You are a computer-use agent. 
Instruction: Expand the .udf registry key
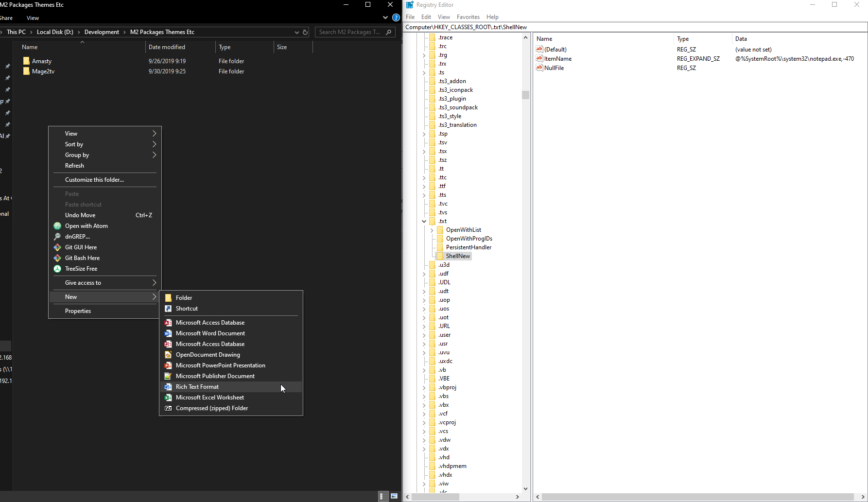[x=424, y=274]
